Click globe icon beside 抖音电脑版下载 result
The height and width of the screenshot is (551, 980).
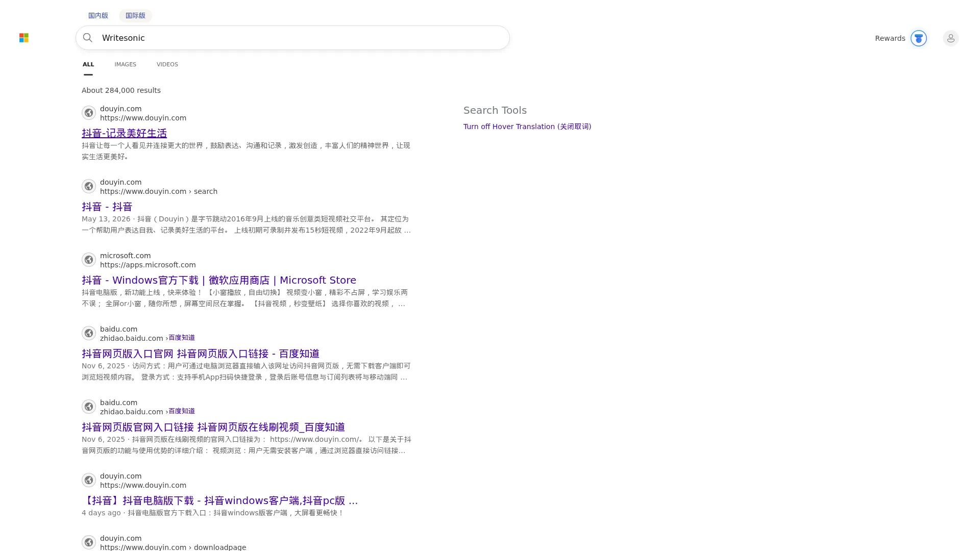[89, 480]
